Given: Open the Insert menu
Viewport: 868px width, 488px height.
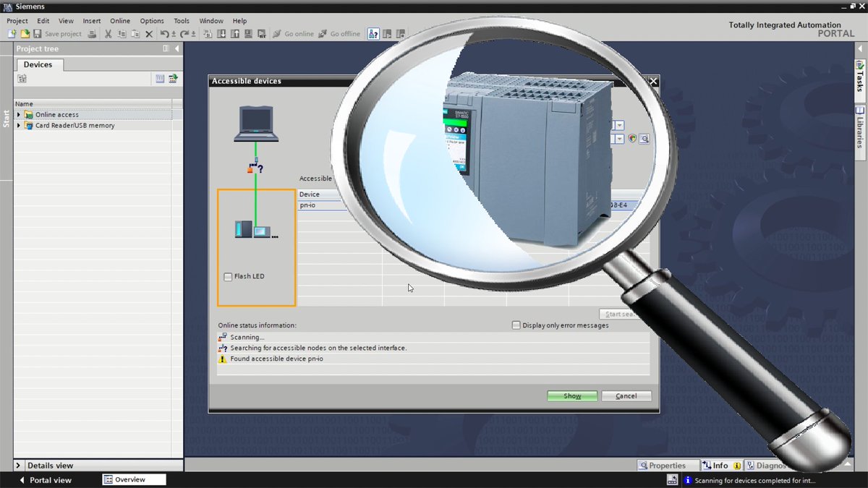Looking at the screenshot, I should click(x=92, y=21).
